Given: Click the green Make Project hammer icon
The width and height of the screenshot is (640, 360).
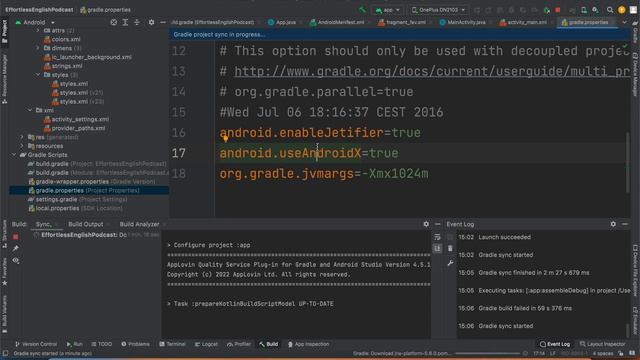Looking at the screenshot, I should (x=362, y=10).
